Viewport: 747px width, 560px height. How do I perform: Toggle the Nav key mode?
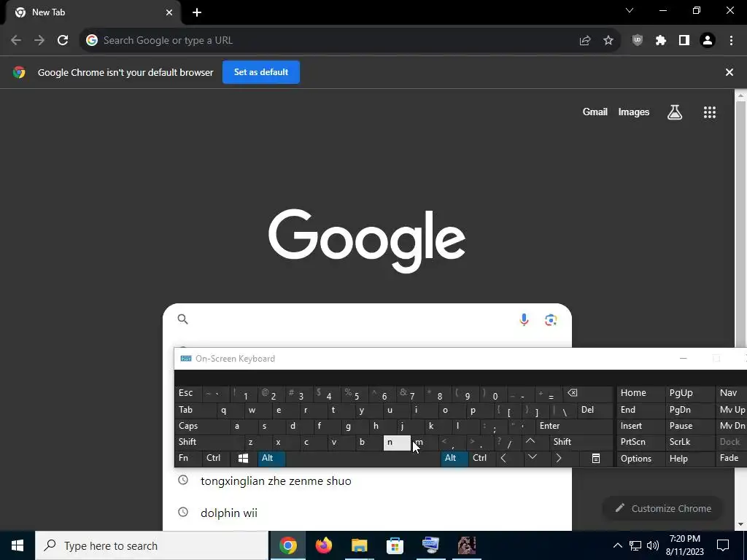point(731,393)
